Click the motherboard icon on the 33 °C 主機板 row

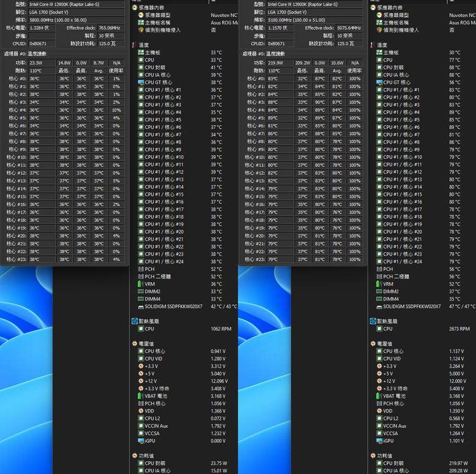point(141,53)
